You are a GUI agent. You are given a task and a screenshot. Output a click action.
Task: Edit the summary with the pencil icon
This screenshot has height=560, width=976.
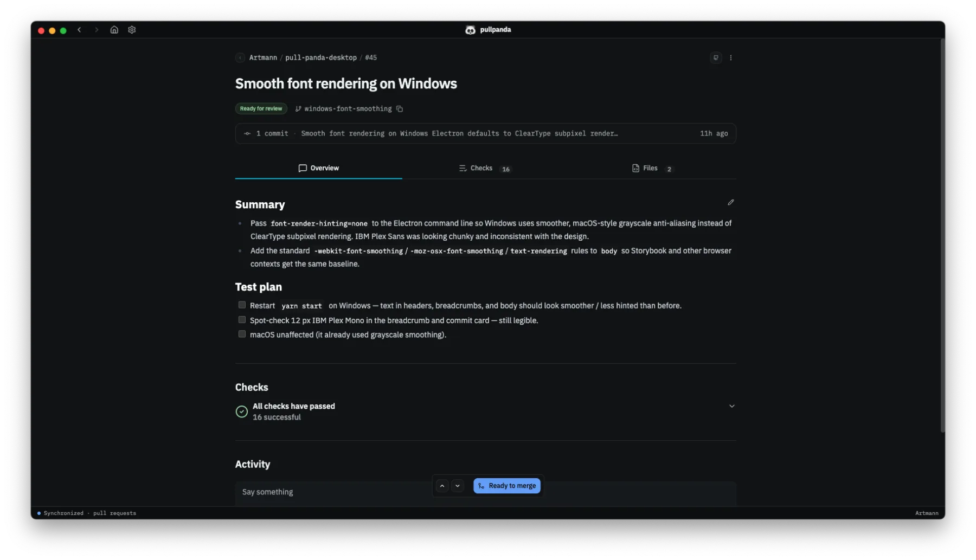tap(730, 202)
